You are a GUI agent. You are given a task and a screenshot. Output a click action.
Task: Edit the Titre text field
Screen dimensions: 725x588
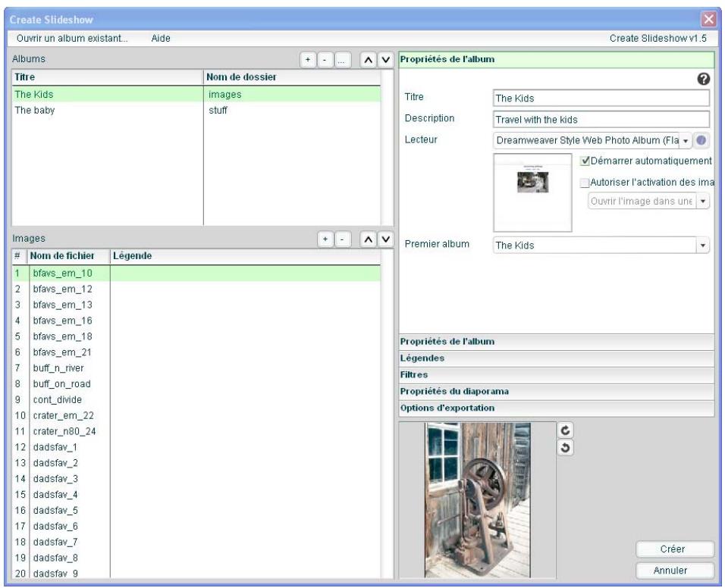tap(601, 98)
